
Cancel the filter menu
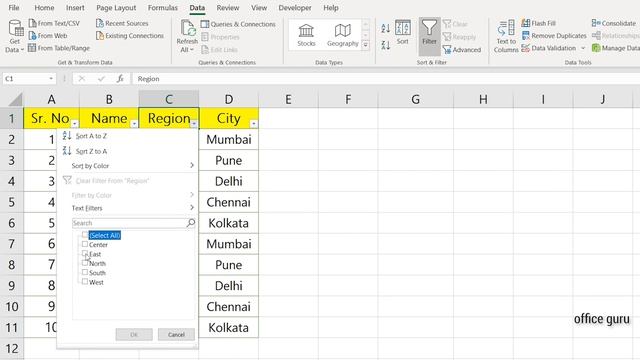[176, 334]
